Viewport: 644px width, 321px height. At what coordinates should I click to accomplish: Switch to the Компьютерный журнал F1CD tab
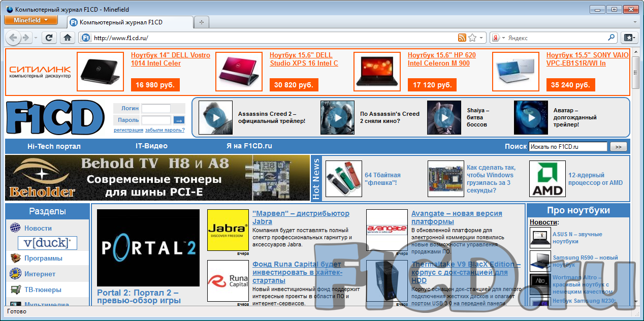tap(131, 22)
